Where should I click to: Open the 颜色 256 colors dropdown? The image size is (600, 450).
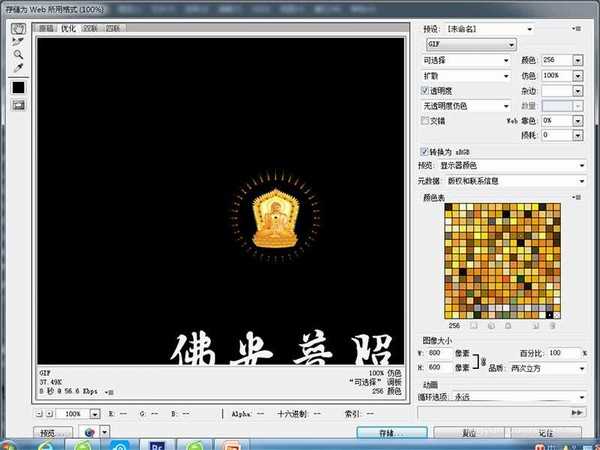(x=578, y=60)
